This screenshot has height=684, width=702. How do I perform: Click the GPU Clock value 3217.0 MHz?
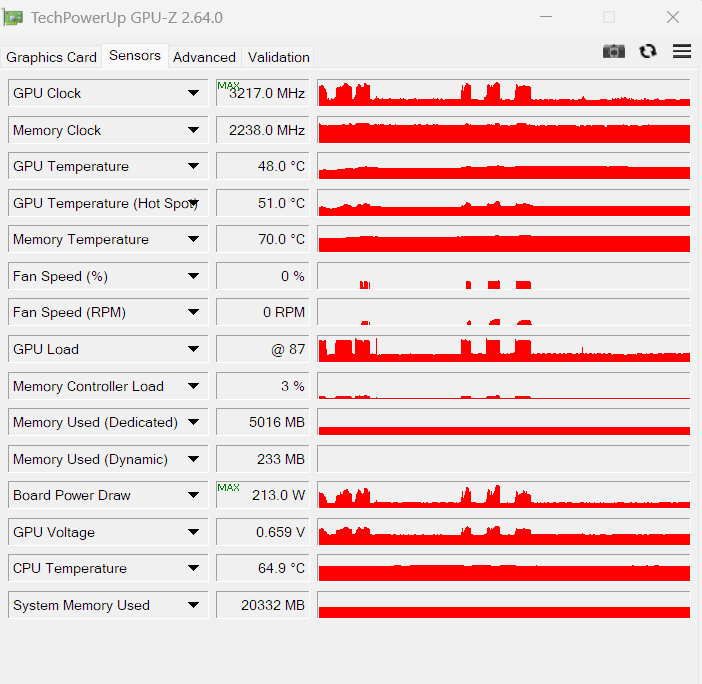click(263, 93)
